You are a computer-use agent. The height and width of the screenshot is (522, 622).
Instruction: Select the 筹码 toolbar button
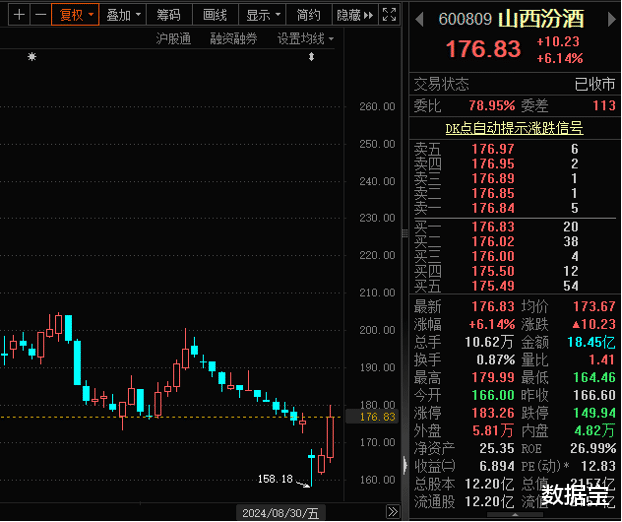(169, 15)
